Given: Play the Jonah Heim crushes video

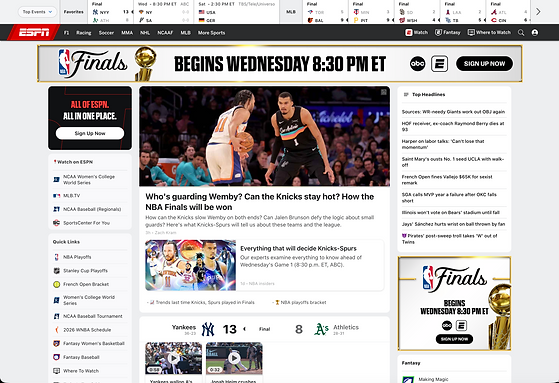Looking at the screenshot, I should tap(234, 358).
